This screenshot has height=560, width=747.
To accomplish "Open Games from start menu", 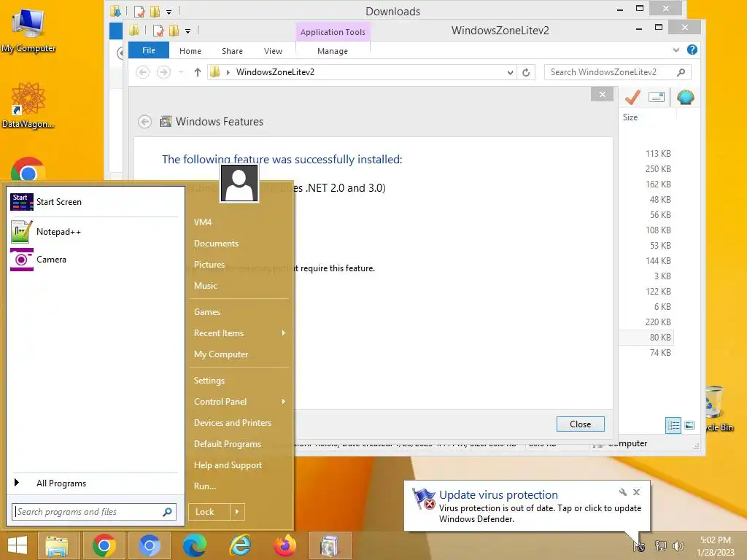I will coord(206,312).
